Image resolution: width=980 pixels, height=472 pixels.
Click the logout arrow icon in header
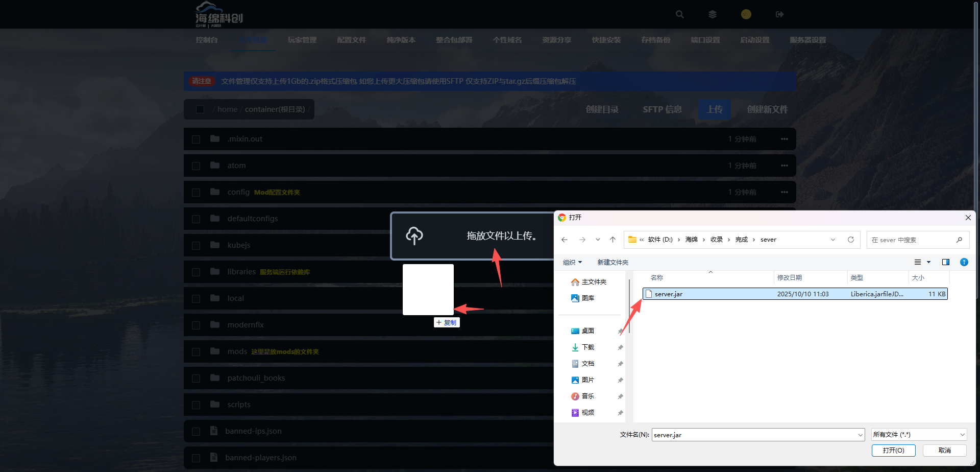pos(779,14)
